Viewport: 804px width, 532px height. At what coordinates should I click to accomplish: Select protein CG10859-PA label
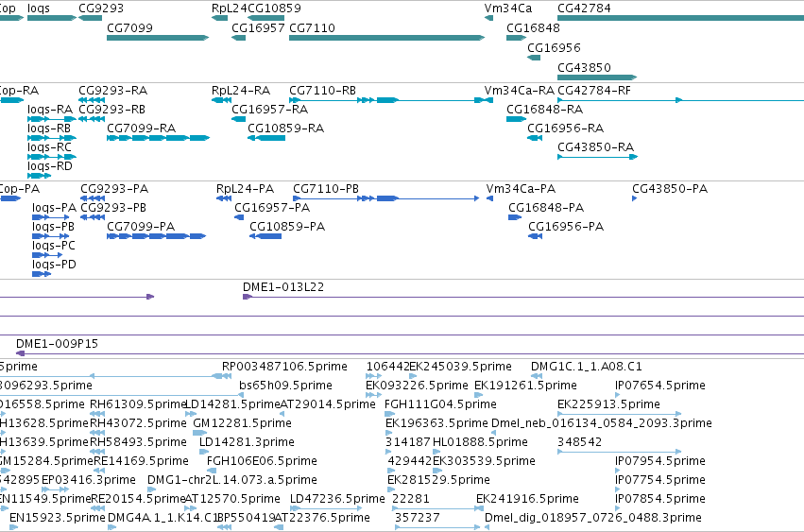point(287,227)
